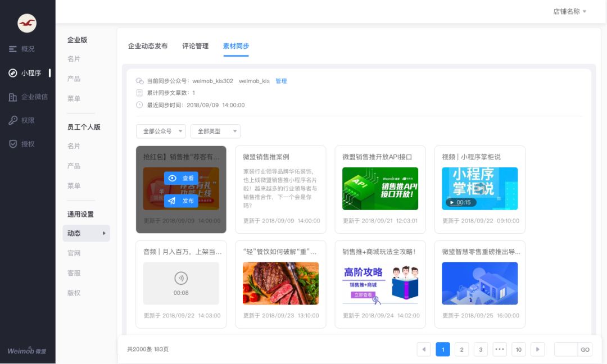Go to previous page arrow

click(x=424, y=349)
